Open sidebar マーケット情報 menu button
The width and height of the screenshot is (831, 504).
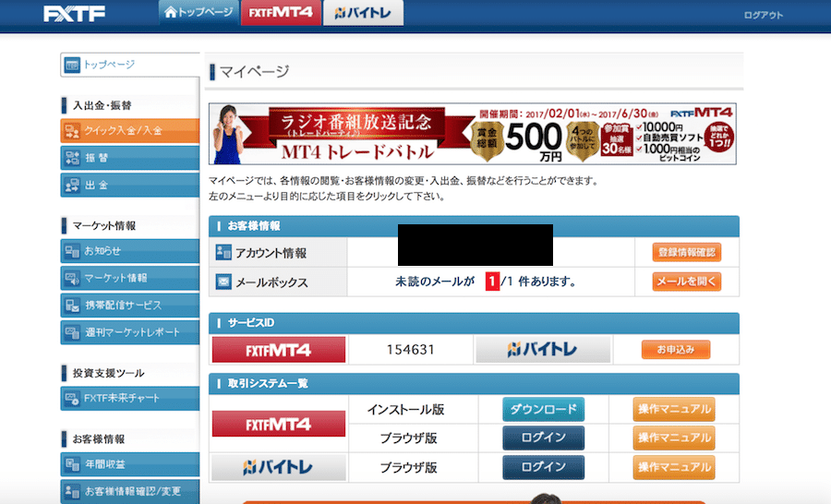coord(130,278)
